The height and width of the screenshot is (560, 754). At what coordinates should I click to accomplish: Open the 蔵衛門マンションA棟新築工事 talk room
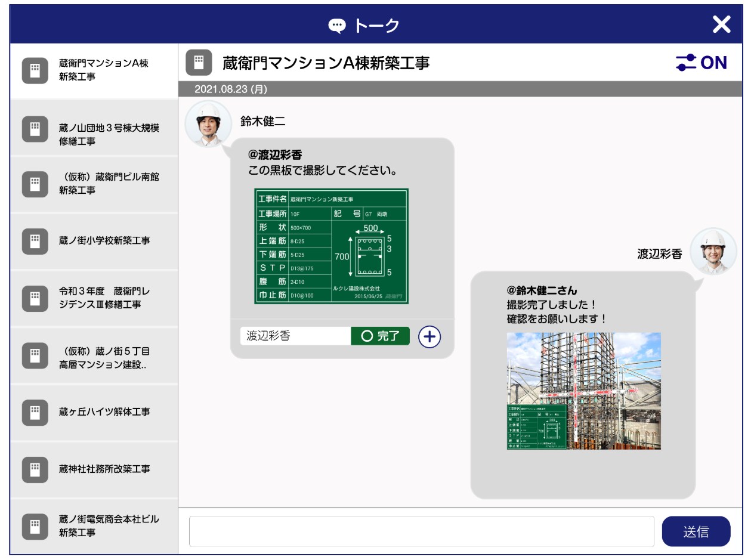pos(94,70)
